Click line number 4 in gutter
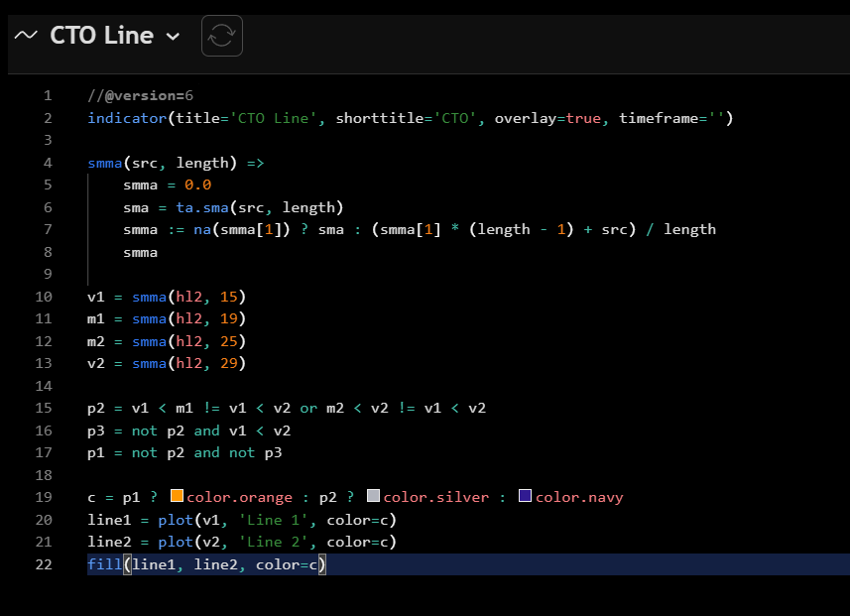Screen dimensions: 850x616 coord(48,163)
